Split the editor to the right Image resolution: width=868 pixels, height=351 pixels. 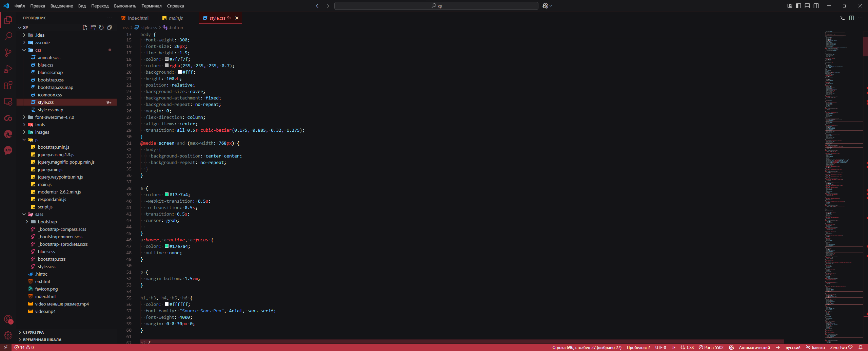851,18
